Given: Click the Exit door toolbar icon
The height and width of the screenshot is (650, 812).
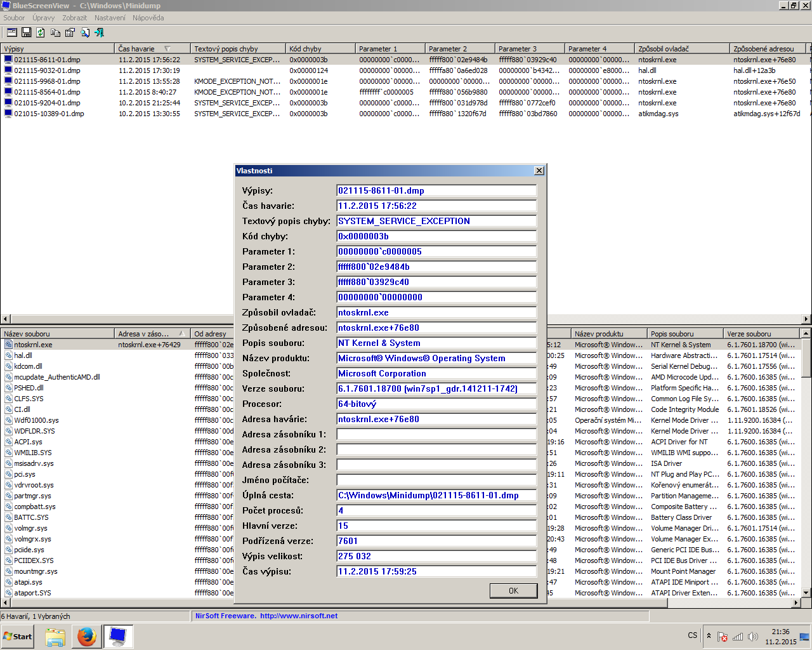Looking at the screenshot, I should coord(99,32).
